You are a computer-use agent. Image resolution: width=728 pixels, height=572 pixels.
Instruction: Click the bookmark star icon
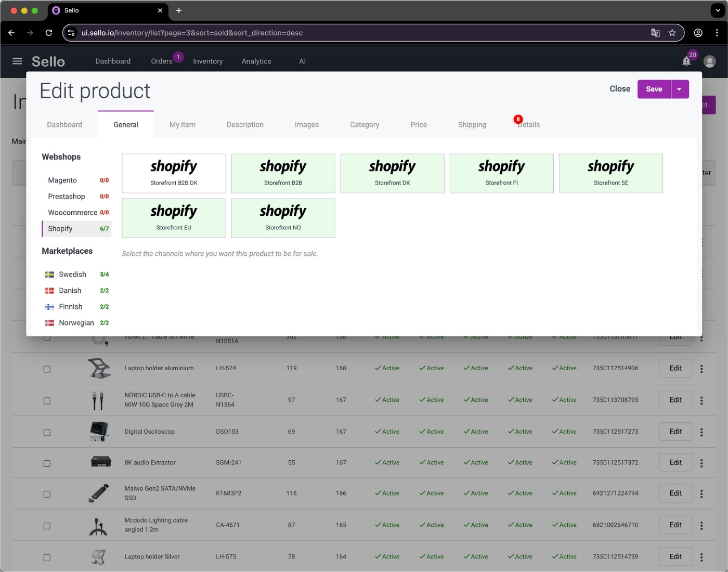[x=672, y=32]
